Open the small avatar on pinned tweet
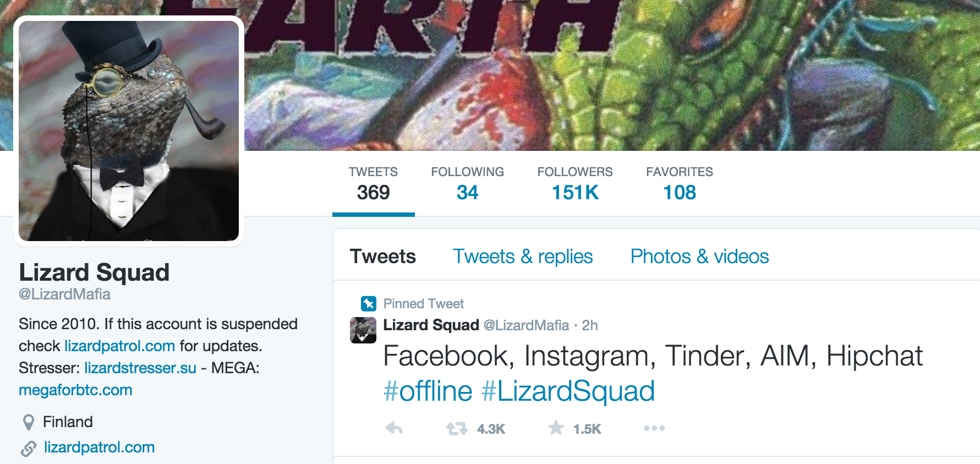Screen dimensions: 980x464 [x=363, y=330]
